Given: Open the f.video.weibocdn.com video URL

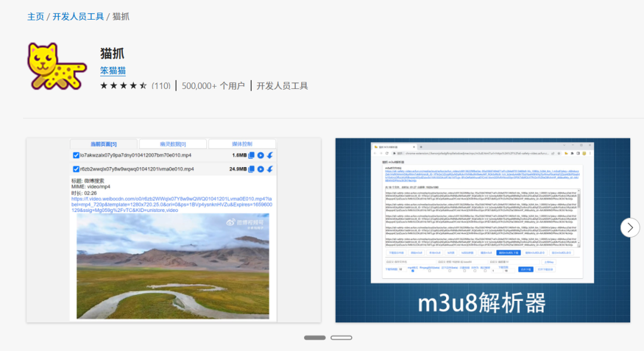Looking at the screenshot, I should (172, 204).
